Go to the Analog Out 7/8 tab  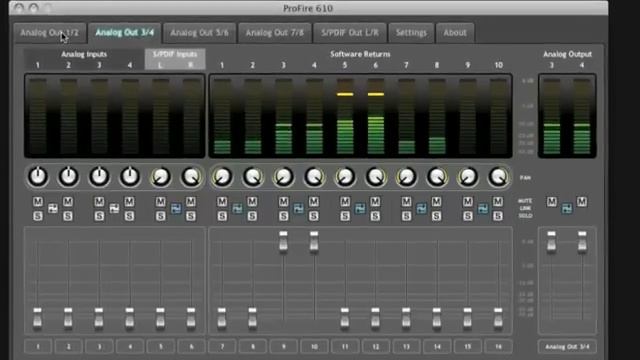pos(275,33)
